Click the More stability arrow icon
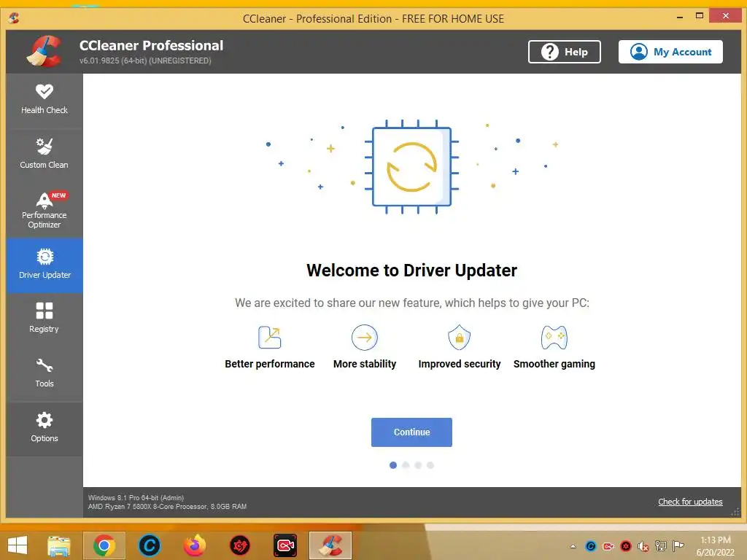This screenshot has height=560, width=747. click(365, 337)
